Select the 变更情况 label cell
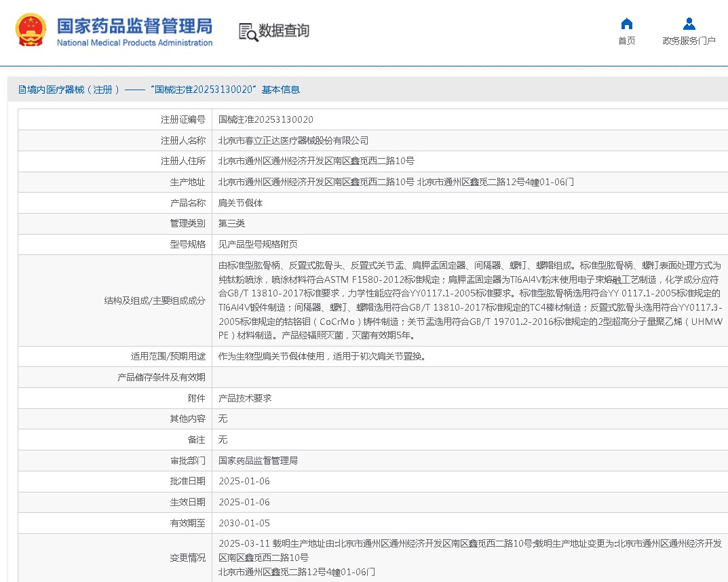 coord(115,558)
